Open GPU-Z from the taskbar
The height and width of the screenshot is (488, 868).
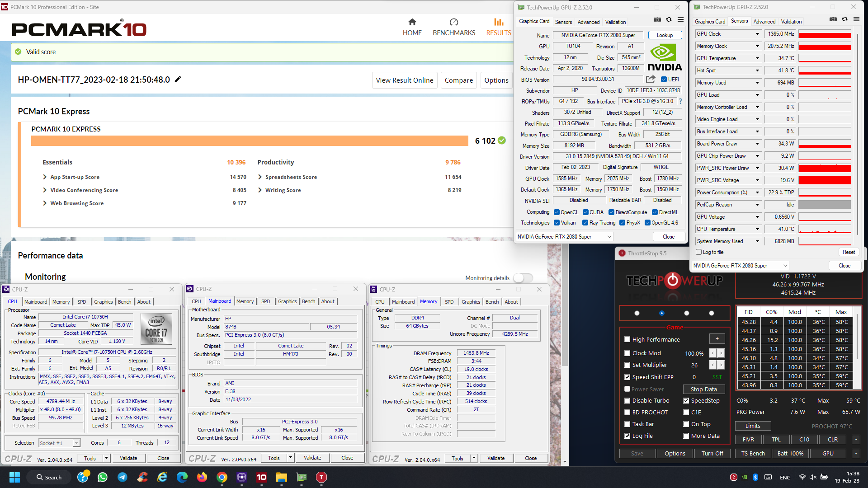tap(302, 477)
